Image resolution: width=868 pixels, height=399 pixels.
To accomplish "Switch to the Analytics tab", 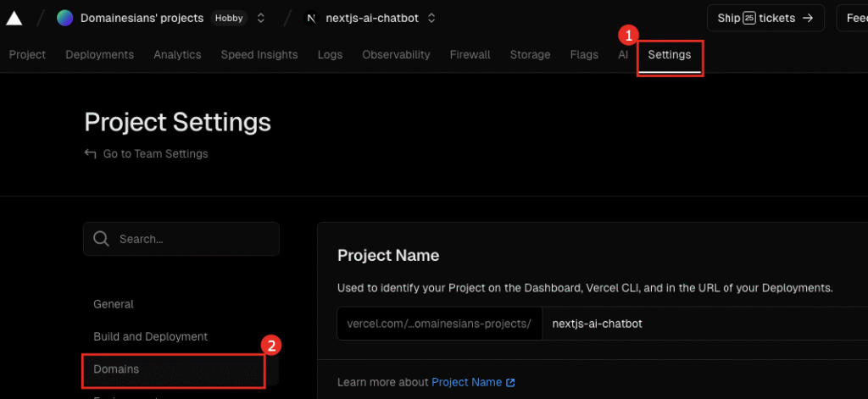I will tap(177, 55).
